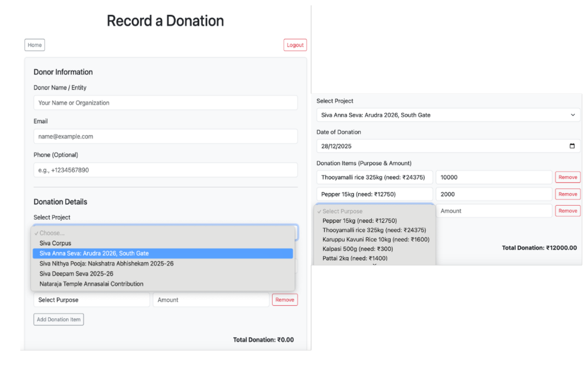This screenshot has width=588, height=366.
Task: Click the Donor Name / Entity field
Action: coord(165,102)
